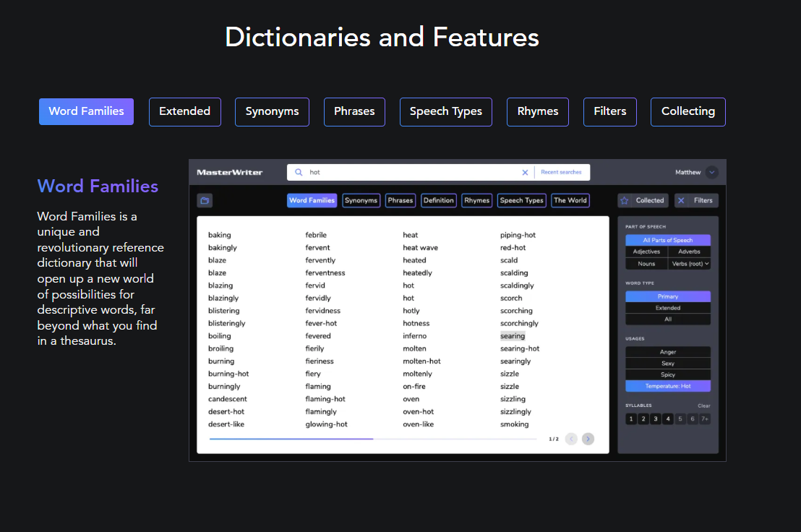Select the Extended feature tab
This screenshot has height=532, width=801.
coord(185,111)
